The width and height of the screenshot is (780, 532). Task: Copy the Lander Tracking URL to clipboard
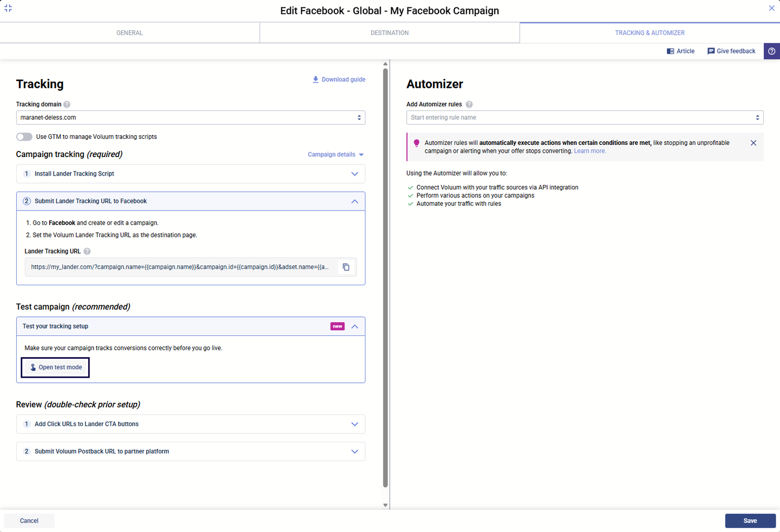[x=346, y=267]
